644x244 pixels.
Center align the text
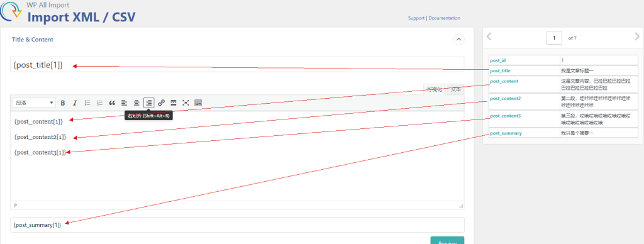tap(136, 103)
